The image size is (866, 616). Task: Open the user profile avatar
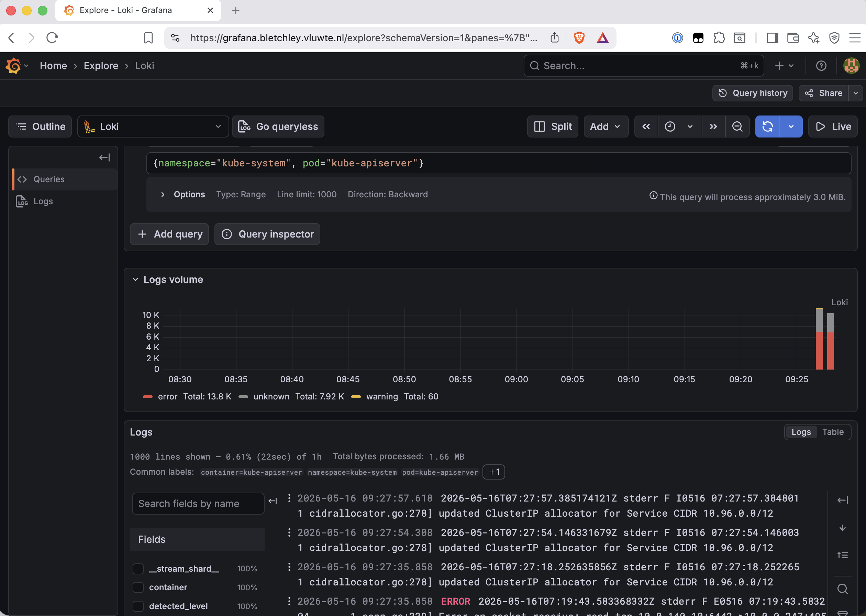[851, 66]
